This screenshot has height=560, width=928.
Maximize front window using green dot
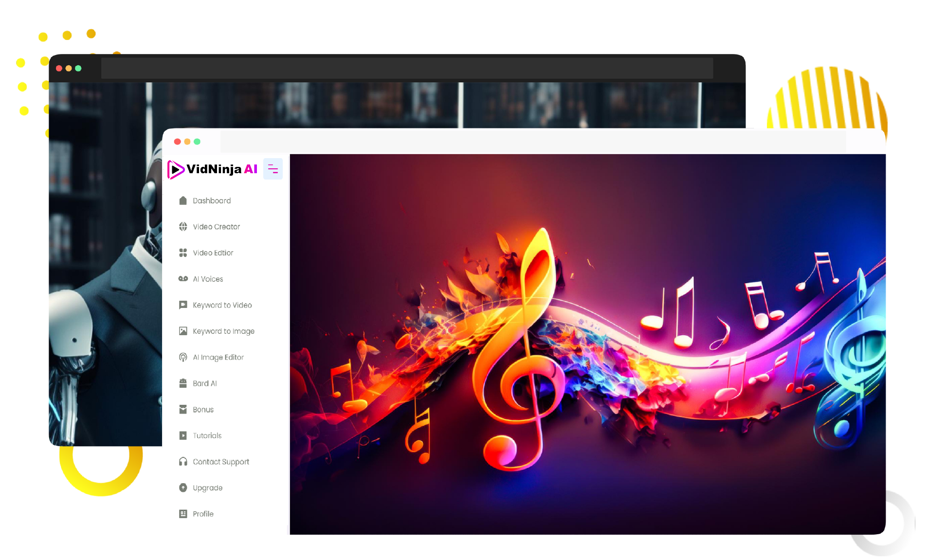[x=197, y=142]
